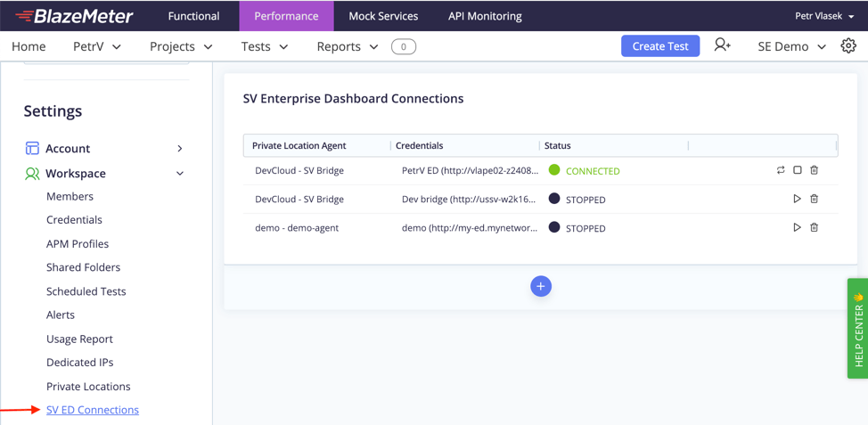
Task: Open the SE Demo account dropdown
Action: tap(791, 46)
